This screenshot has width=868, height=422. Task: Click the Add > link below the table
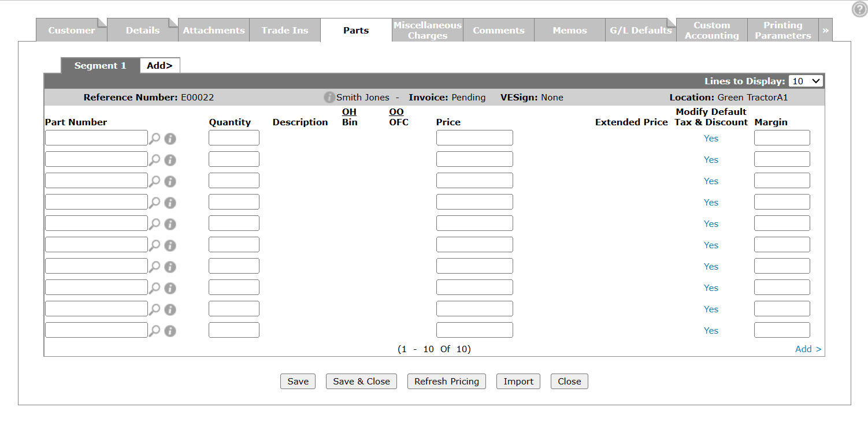point(808,349)
